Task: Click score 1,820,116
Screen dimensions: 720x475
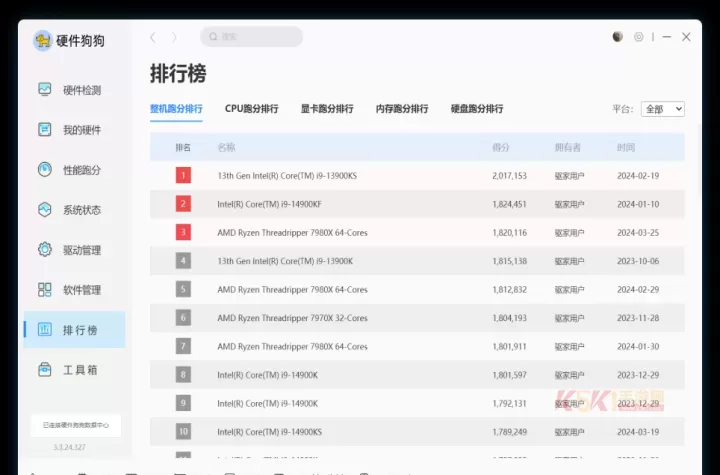Action: [509, 232]
